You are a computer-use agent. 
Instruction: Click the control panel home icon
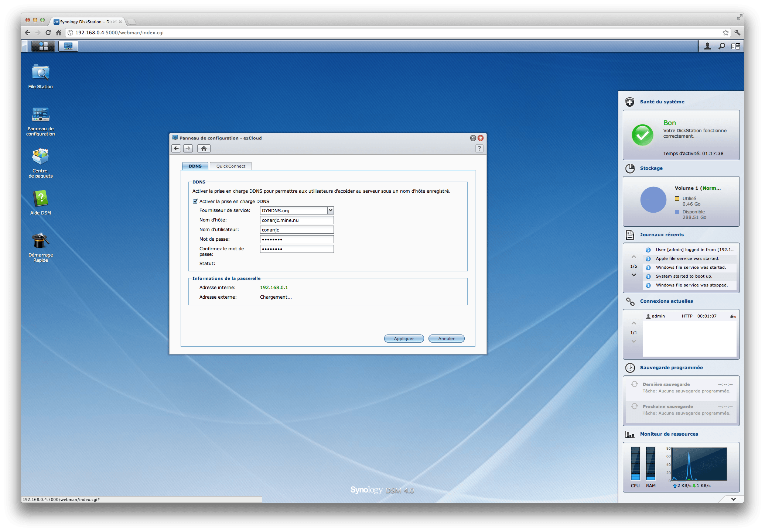point(204,148)
